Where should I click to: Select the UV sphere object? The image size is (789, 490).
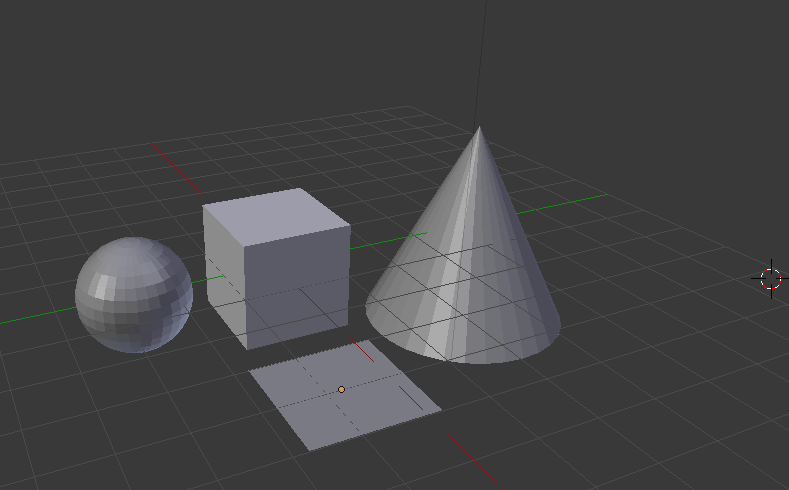pos(134,295)
